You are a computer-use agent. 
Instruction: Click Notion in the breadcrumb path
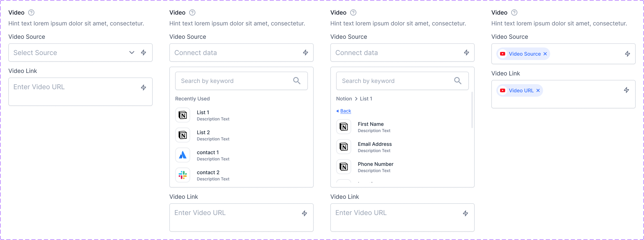(x=344, y=99)
